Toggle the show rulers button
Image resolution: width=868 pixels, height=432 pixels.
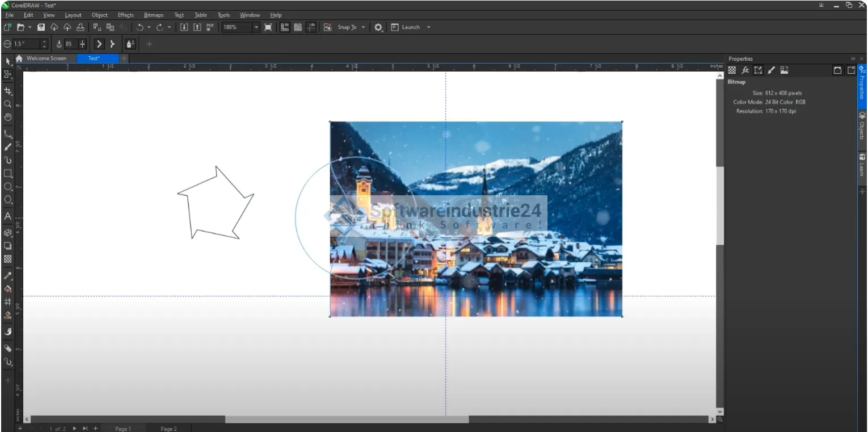tap(285, 27)
